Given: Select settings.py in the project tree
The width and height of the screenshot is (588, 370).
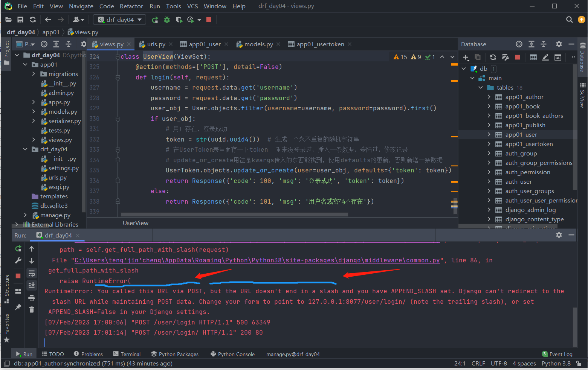Looking at the screenshot, I should click(63, 168).
